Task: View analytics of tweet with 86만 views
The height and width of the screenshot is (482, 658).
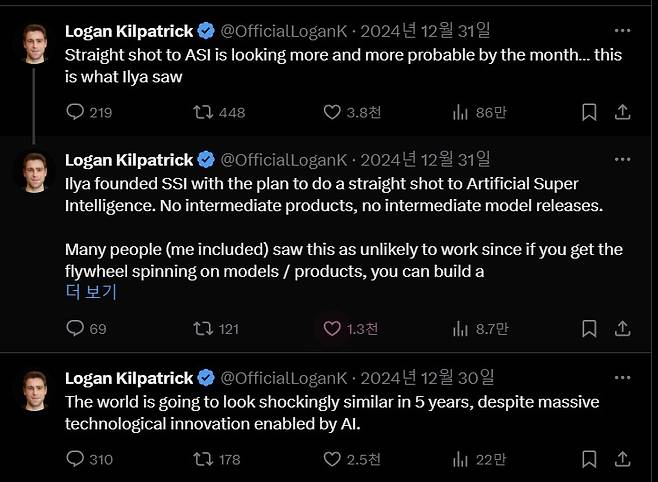Action: [461, 112]
